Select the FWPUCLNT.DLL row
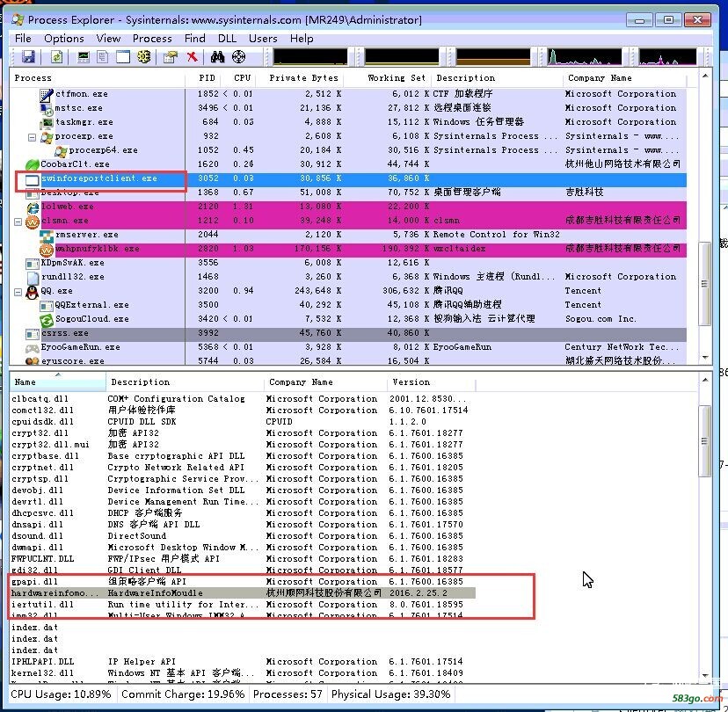 [243, 559]
